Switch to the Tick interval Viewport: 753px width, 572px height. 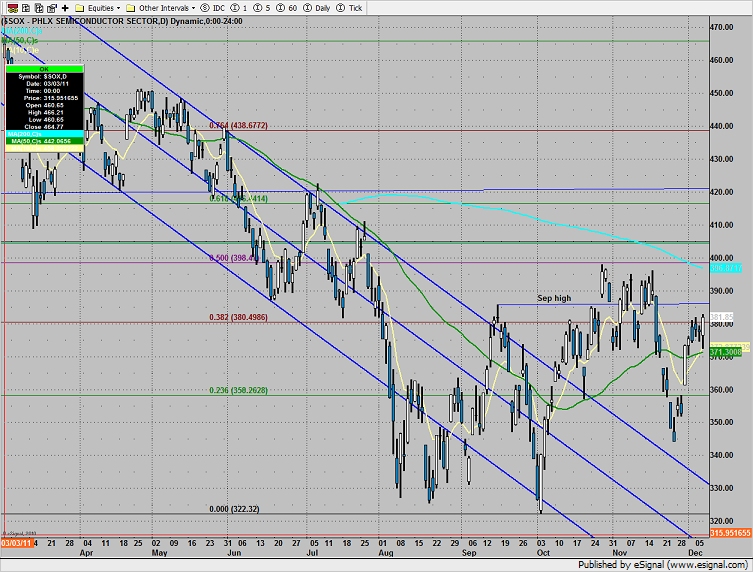[349, 8]
